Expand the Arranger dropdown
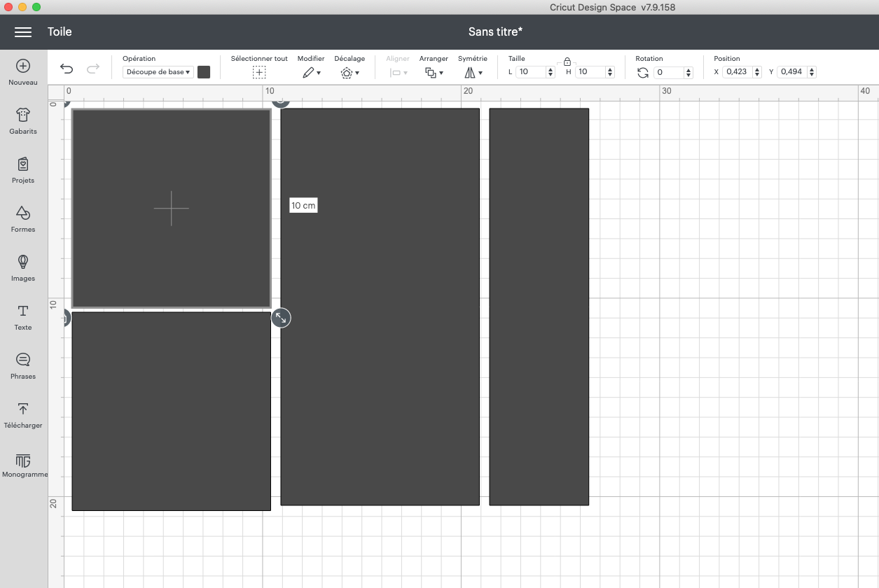 (x=434, y=72)
